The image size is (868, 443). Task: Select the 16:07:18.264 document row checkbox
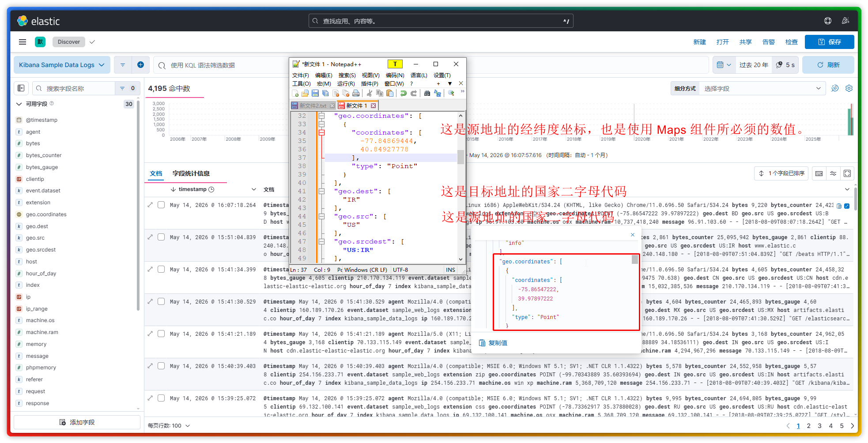[x=162, y=205]
